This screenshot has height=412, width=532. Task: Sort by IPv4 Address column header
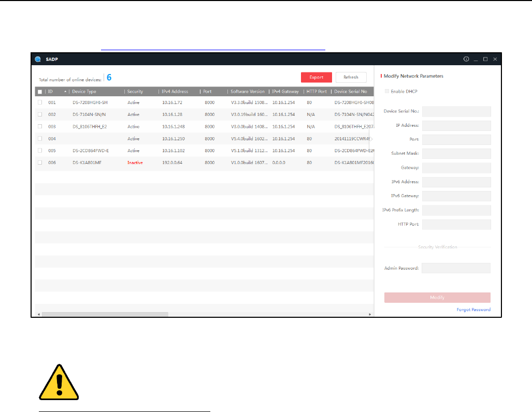(175, 92)
